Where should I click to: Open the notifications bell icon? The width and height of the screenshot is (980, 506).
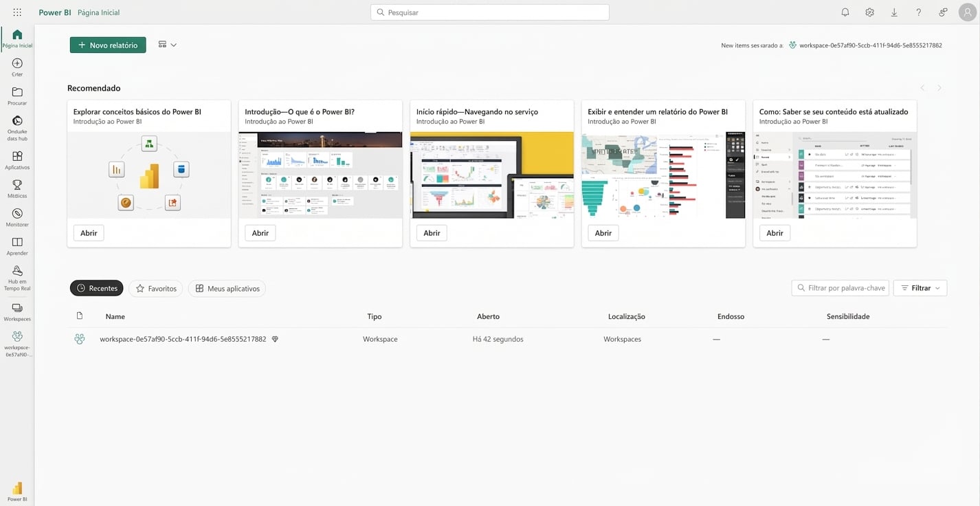point(845,12)
